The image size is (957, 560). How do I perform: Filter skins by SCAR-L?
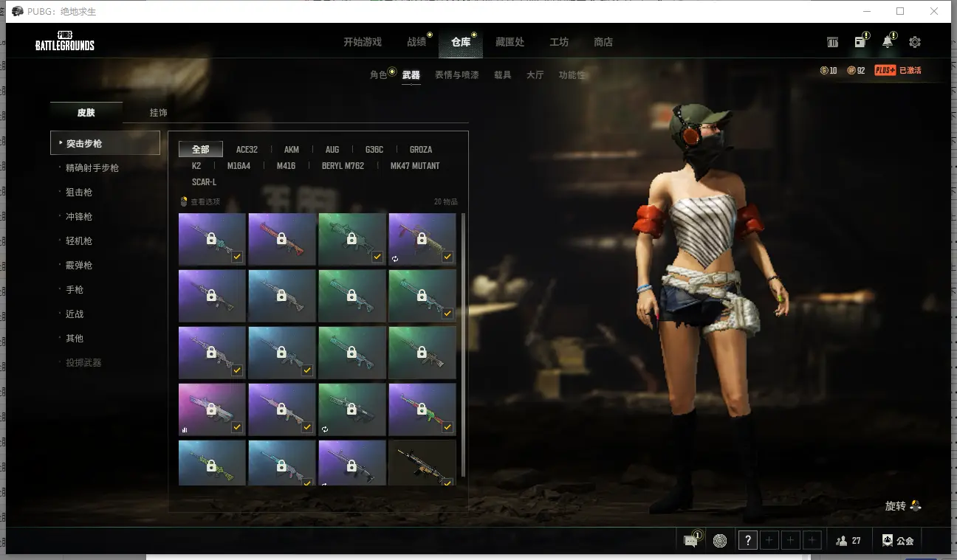click(204, 182)
